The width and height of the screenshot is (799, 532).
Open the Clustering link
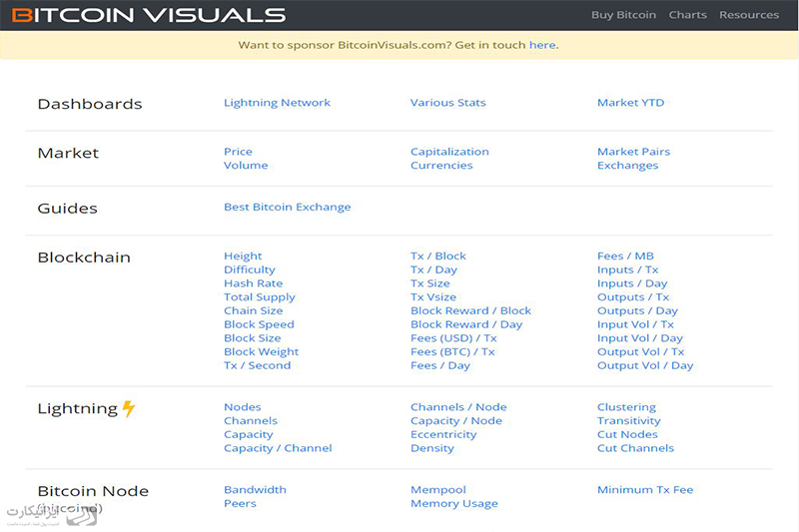pos(627,407)
